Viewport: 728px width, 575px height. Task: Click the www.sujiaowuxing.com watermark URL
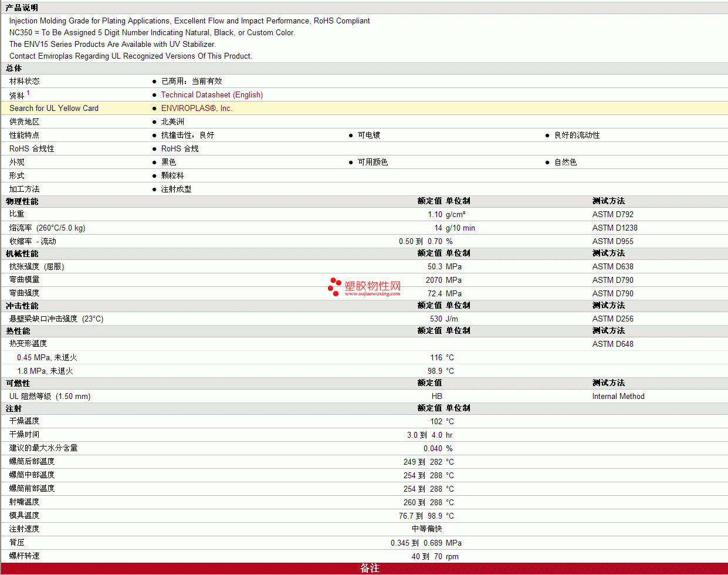coord(372,293)
